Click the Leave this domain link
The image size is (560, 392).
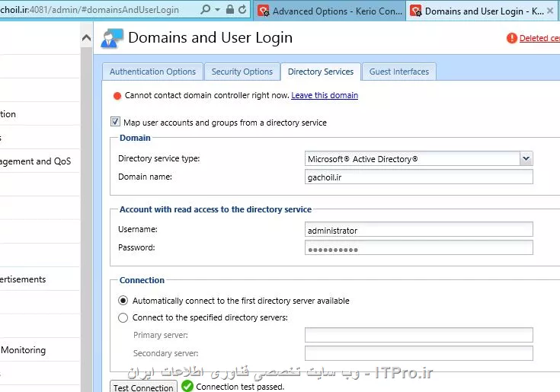pos(325,95)
